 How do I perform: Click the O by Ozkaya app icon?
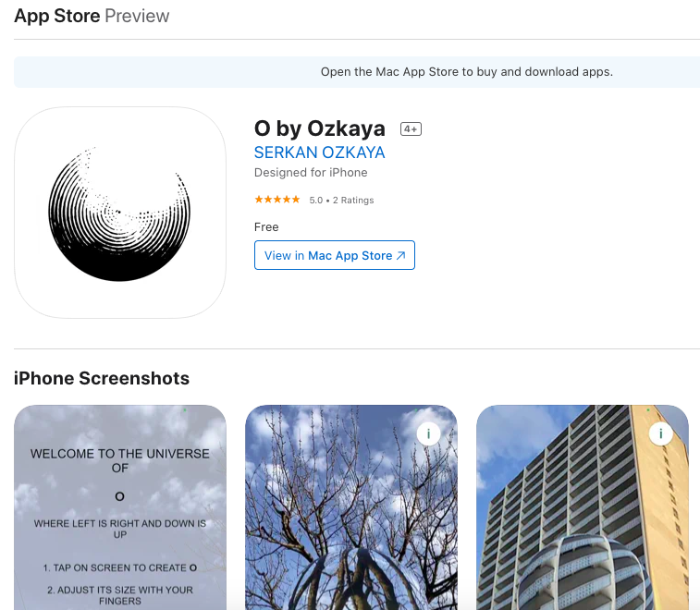click(120, 213)
